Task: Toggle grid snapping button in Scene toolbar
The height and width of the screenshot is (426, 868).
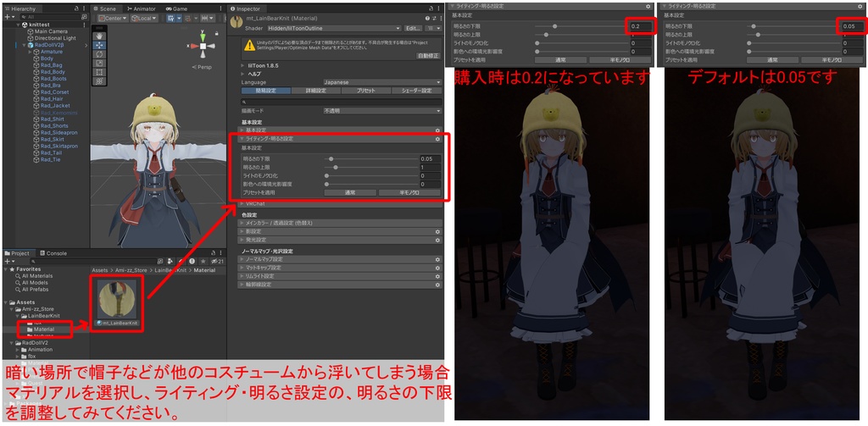Action: 171,18
